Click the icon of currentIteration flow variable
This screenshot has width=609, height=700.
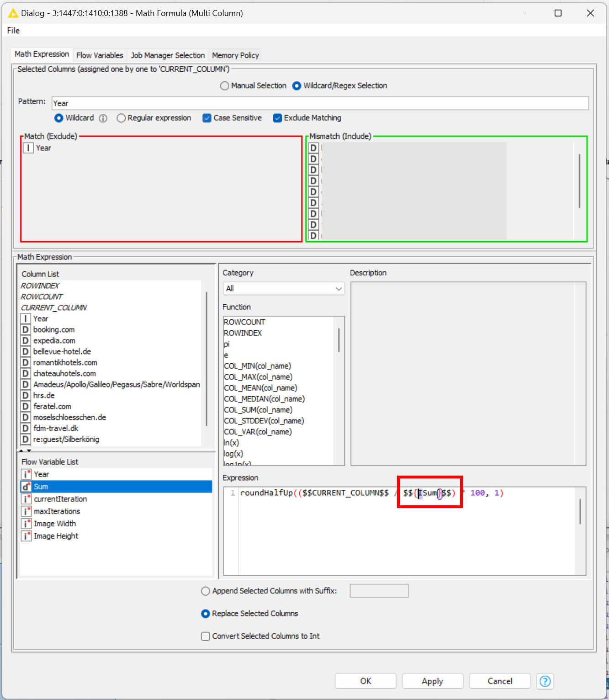pyautogui.click(x=26, y=499)
